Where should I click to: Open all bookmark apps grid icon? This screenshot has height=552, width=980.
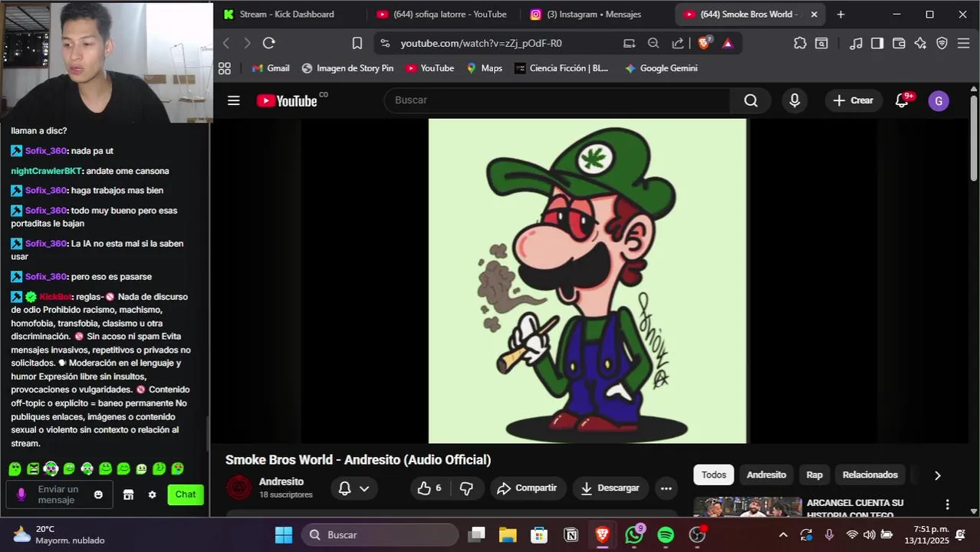225,68
